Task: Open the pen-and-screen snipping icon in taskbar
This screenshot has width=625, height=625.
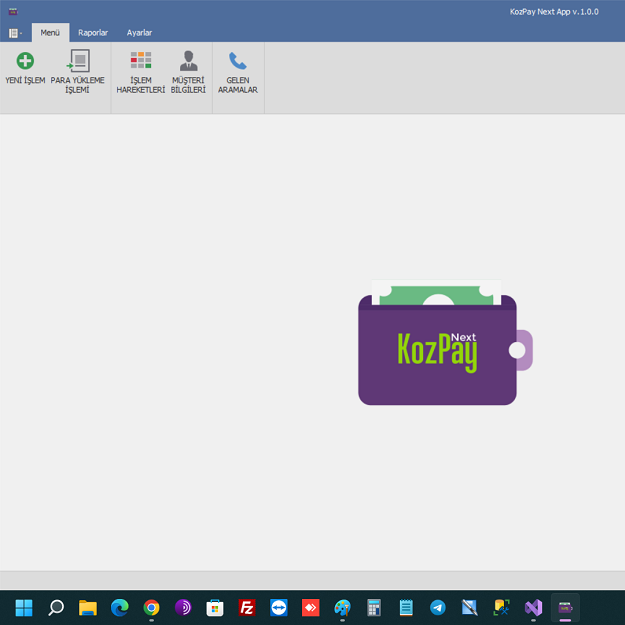Action: pyautogui.click(x=470, y=607)
